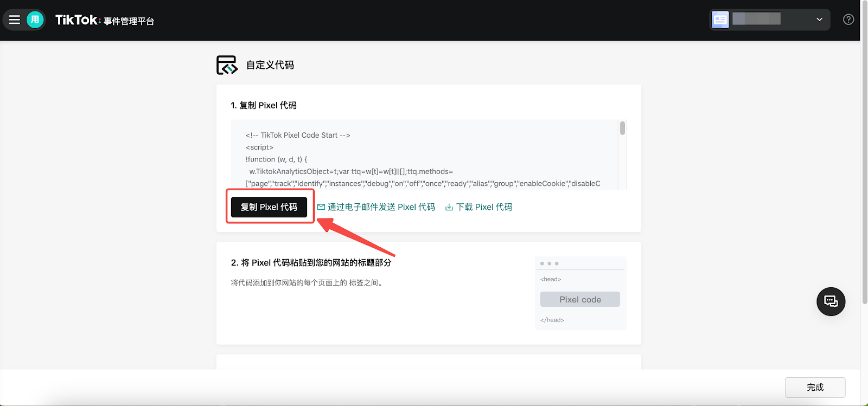
Task: Click the "2. 将 Pixel 代码粘贴到您的网站的标题部分" heading
Action: coord(311,262)
